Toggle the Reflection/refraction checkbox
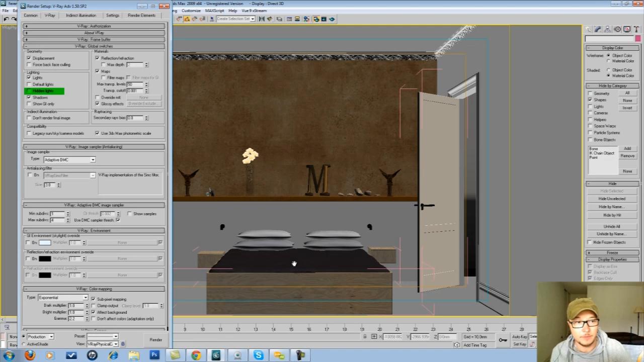The height and width of the screenshot is (362, 644). (x=97, y=58)
